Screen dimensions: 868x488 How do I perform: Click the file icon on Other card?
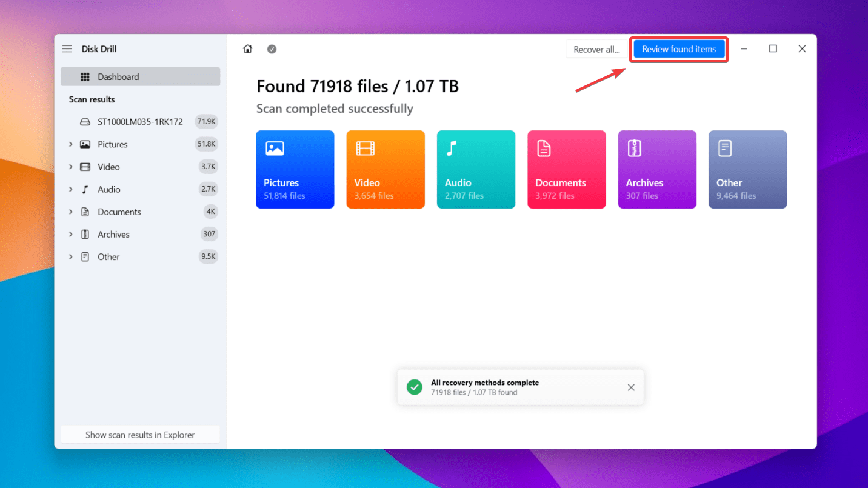(x=725, y=148)
